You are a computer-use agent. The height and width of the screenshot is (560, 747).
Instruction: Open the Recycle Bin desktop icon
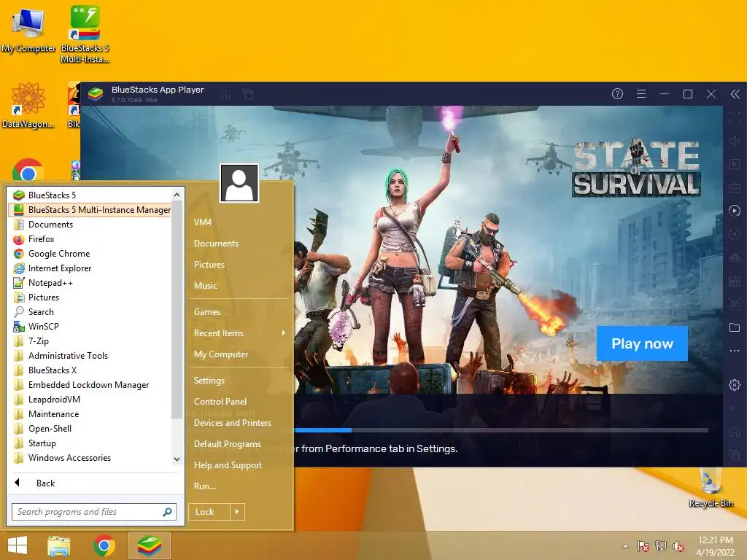[x=711, y=488]
